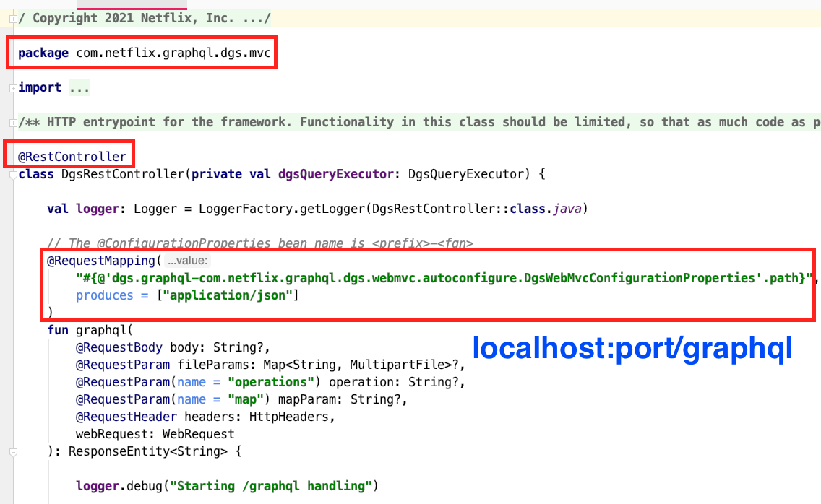Expand the folded import block gutter marker
The width and height of the screenshot is (821, 504).
pyautogui.click(x=13, y=88)
